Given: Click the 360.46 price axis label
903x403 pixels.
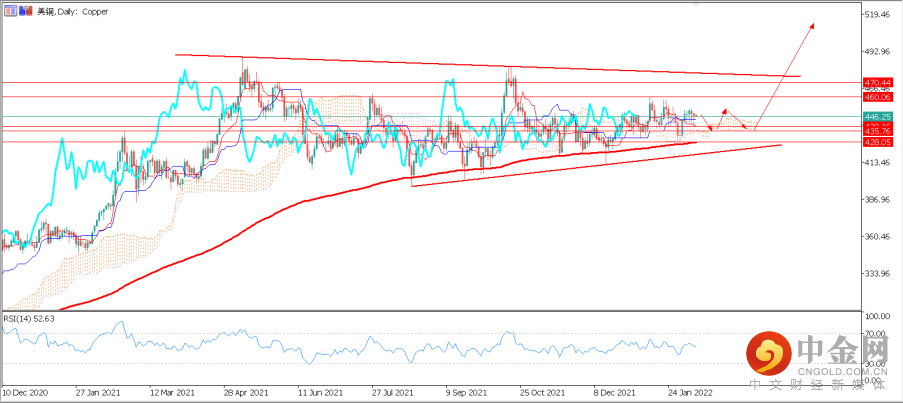Looking at the screenshot, I should (878, 237).
